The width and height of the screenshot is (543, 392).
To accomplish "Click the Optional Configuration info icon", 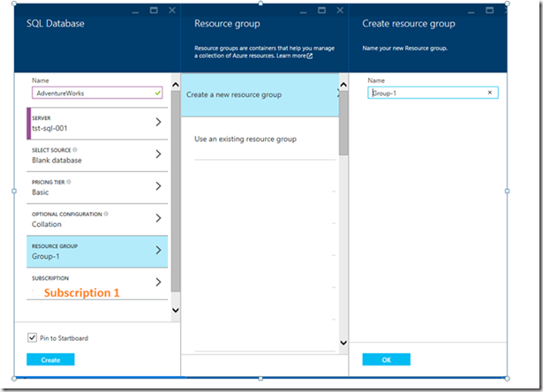I will pyautogui.click(x=106, y=214).
